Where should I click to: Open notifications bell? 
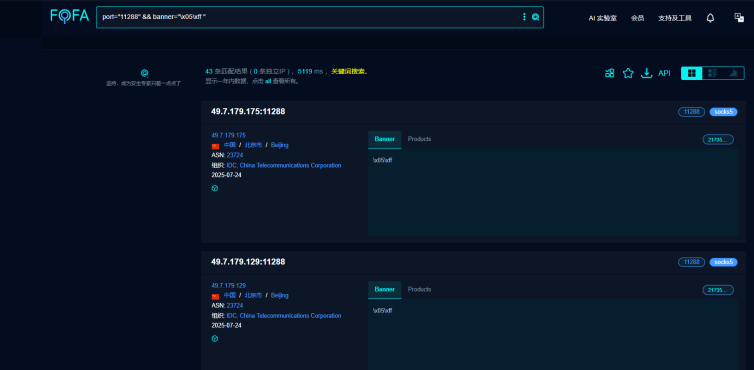(710, 18)
